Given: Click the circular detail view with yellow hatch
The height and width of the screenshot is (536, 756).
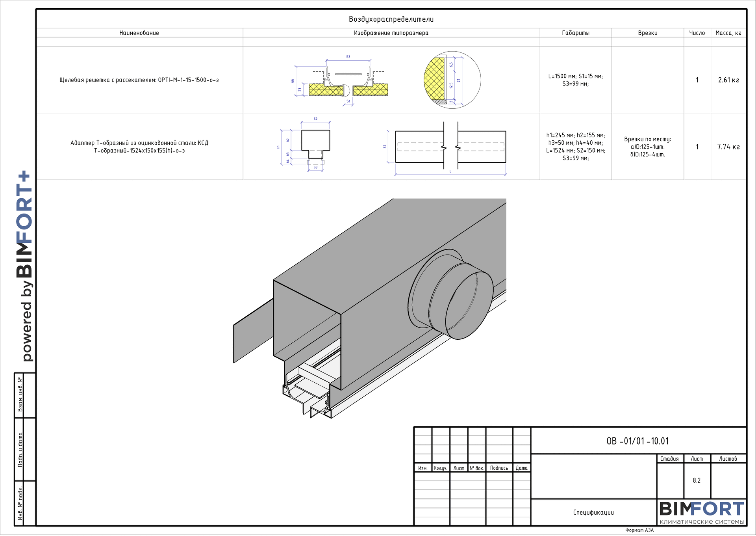Looking at the screenshot, I should click(452, 80).
